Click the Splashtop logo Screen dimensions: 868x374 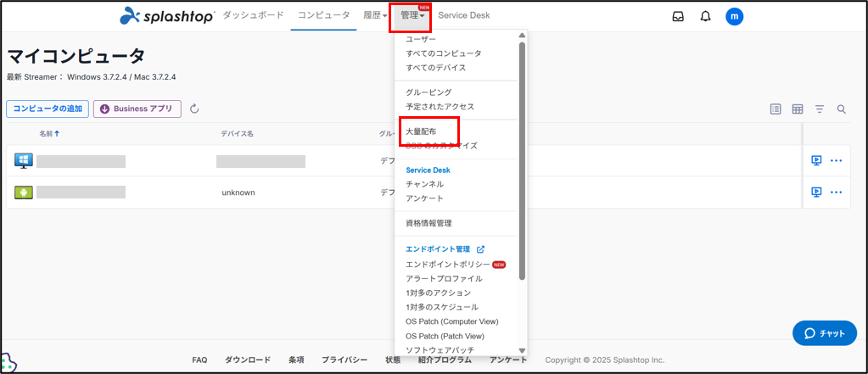click(x=166, y=15)
